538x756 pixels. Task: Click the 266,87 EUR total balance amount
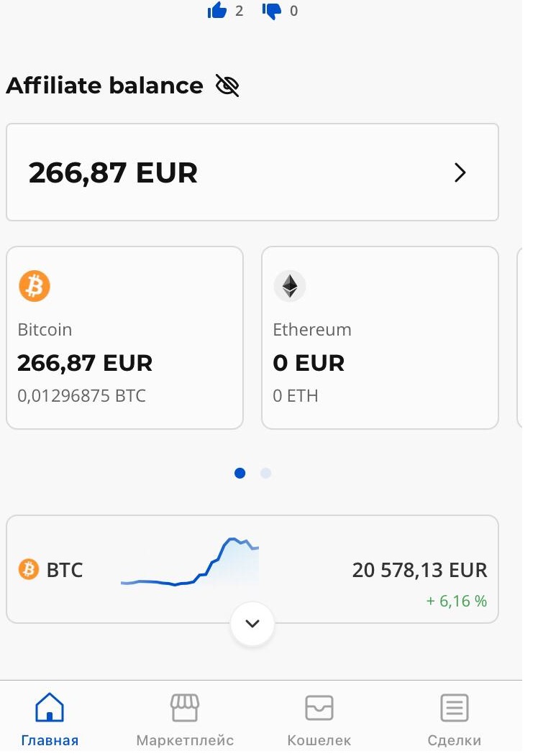click(x=113, y=173)
